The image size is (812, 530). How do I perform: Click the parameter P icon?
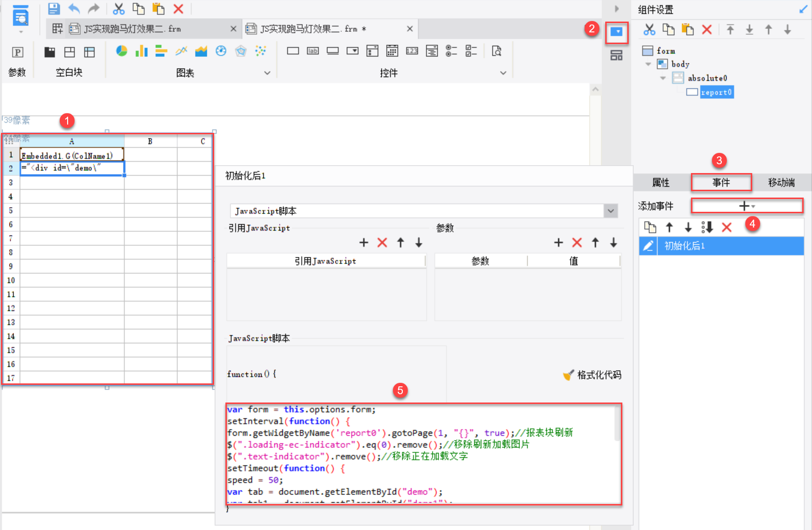(x=18, y=52)
